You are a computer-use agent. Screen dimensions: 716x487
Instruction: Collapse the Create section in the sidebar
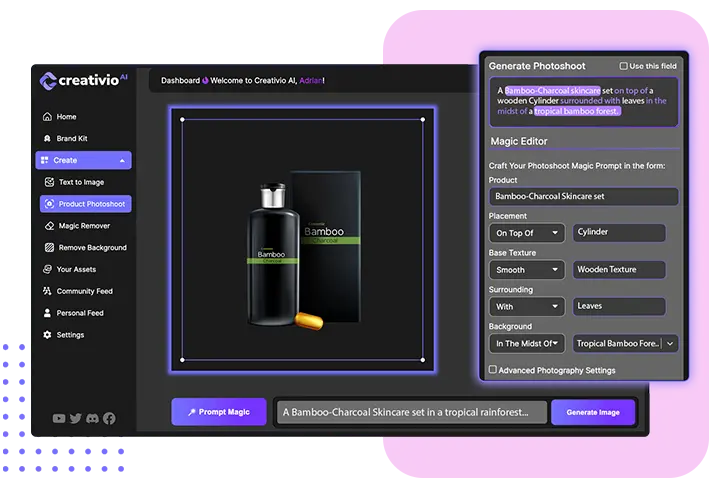122,160
